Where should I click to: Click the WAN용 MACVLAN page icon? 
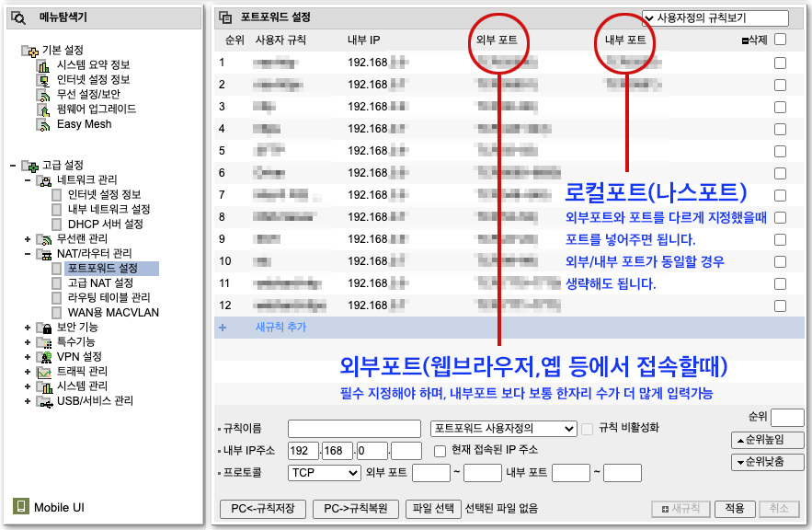[x=56, y=313]
